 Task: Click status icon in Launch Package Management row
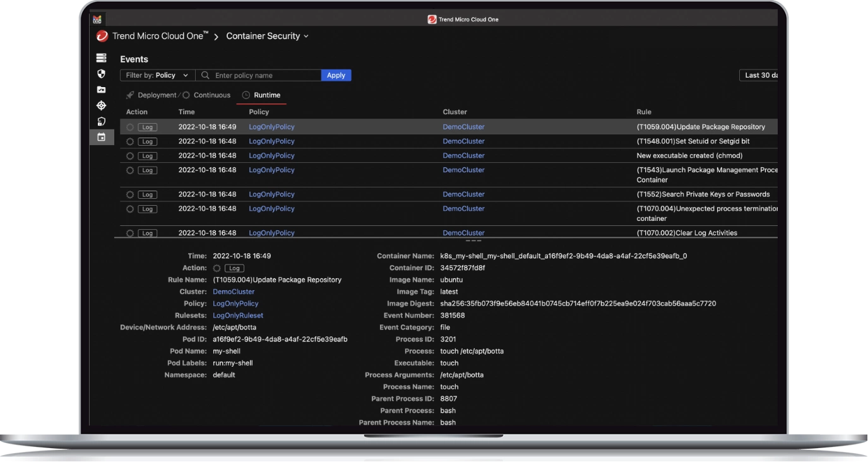130,170
